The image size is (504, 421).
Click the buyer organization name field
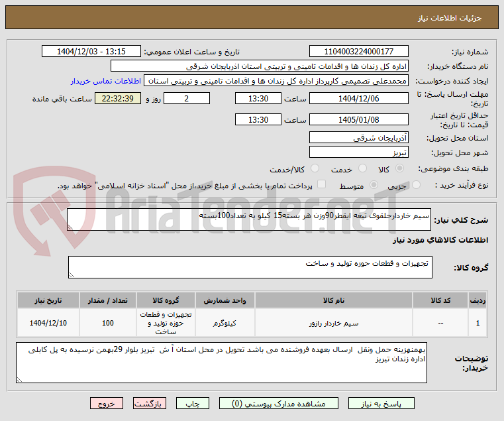260,66
